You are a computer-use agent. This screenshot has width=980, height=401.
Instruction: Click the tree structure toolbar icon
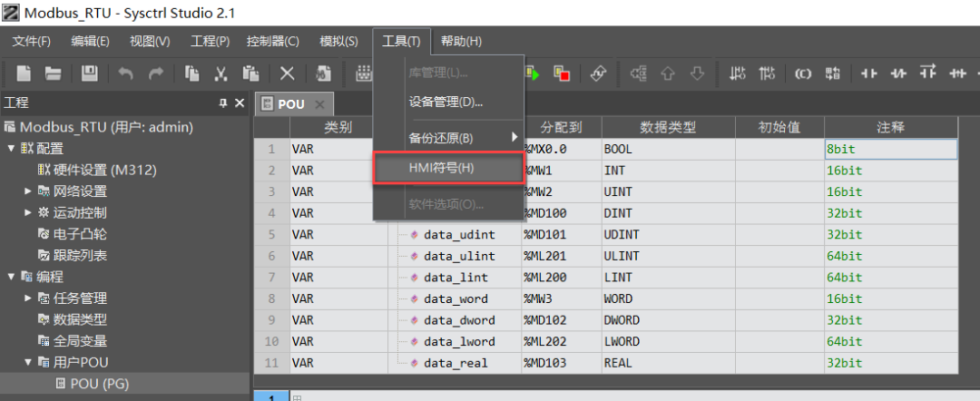click(x=639, y=73)
